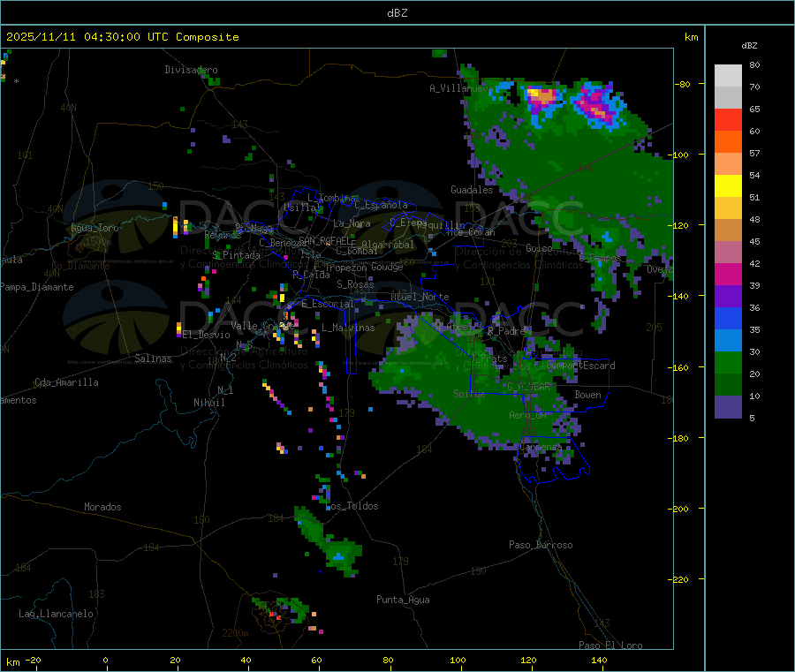This screenshot has width=795, height=672.
Task: Click the yellow 51-54 dBZ legend swatch
Action: pyautogui.click(x=728, y=186)
